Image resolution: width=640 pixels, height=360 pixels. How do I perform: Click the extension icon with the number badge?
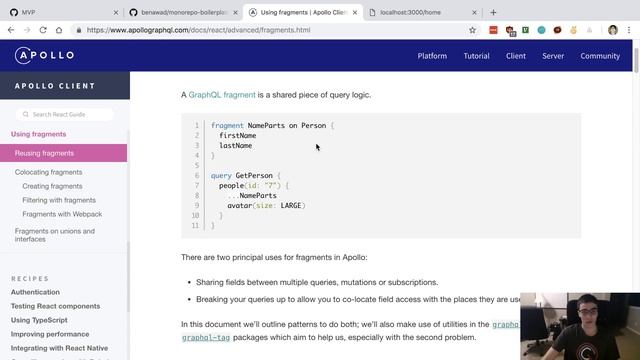(x=510, y=31)
